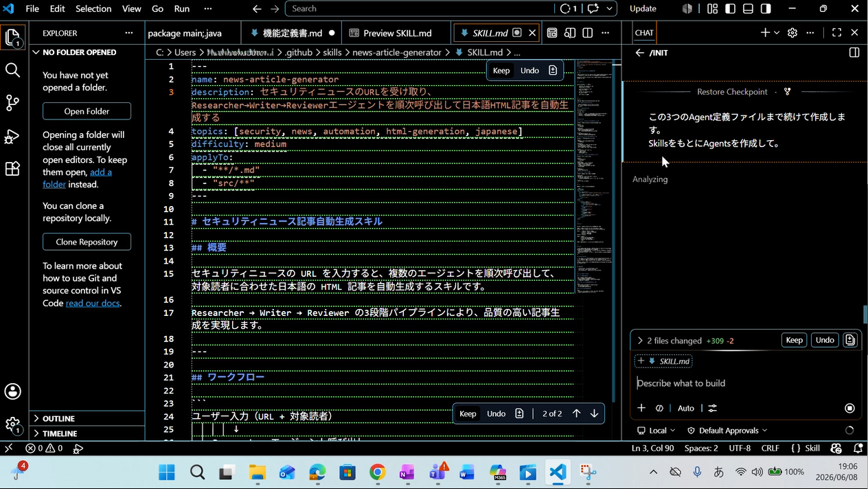
Task: Go back from the /INIT chat session
Action: tap(639, 53)
